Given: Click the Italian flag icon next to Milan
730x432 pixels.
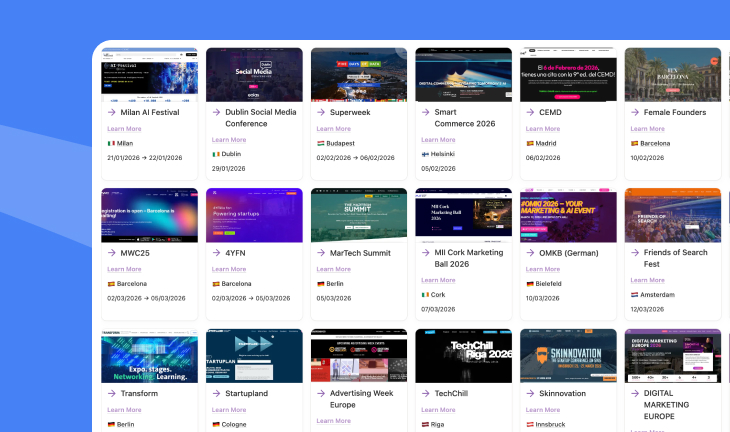Looking at the screenshot, I should [x=111, y=143].
